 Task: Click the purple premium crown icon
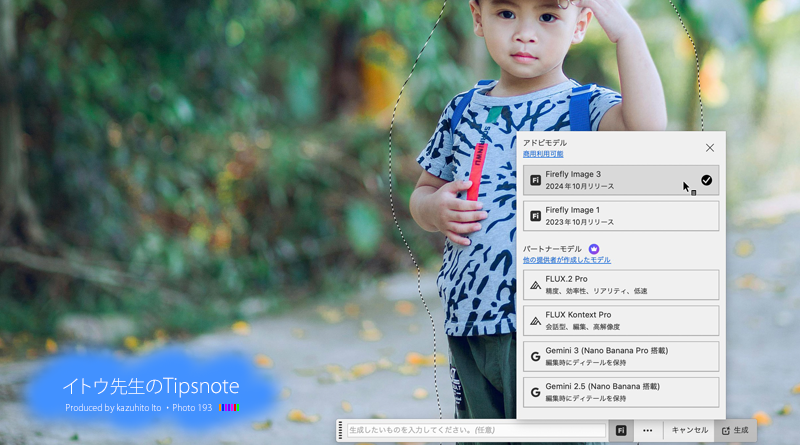pos(594,248)
